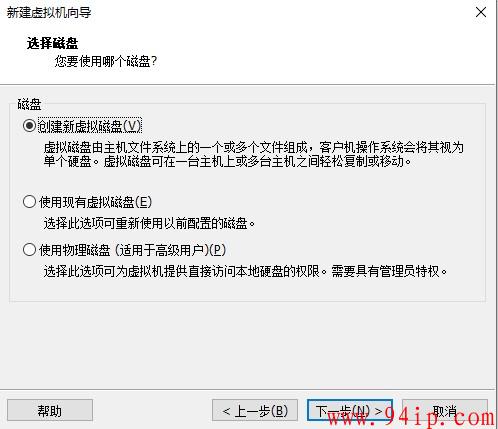Click the text 需要具有管理员特权

click(389, 271)
